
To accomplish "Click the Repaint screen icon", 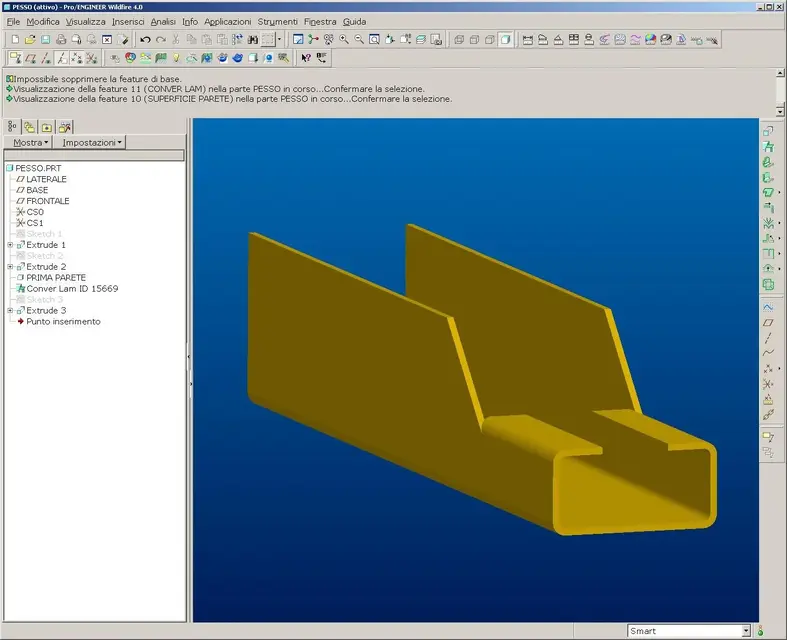I will pos(298,40).
